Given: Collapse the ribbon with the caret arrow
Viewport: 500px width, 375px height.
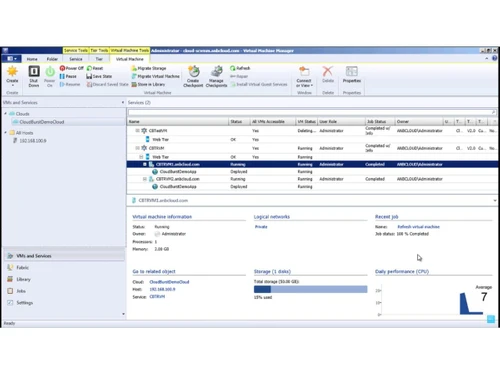Looking at the screenshot, I should click(487, 58).
